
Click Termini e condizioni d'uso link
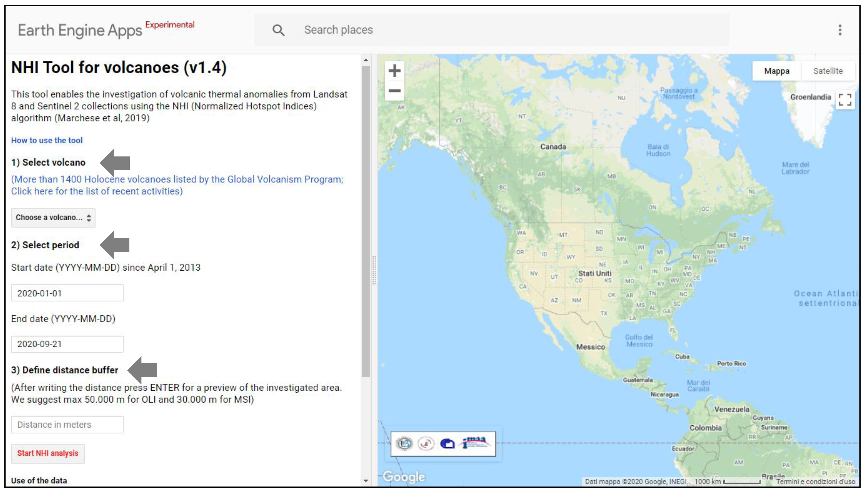click(x=815, y=482)
